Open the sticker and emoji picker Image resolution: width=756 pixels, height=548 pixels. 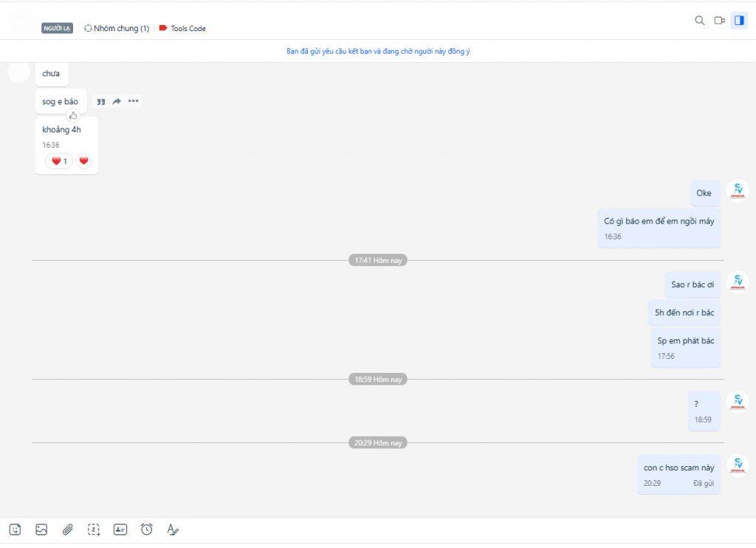[15, 530]
